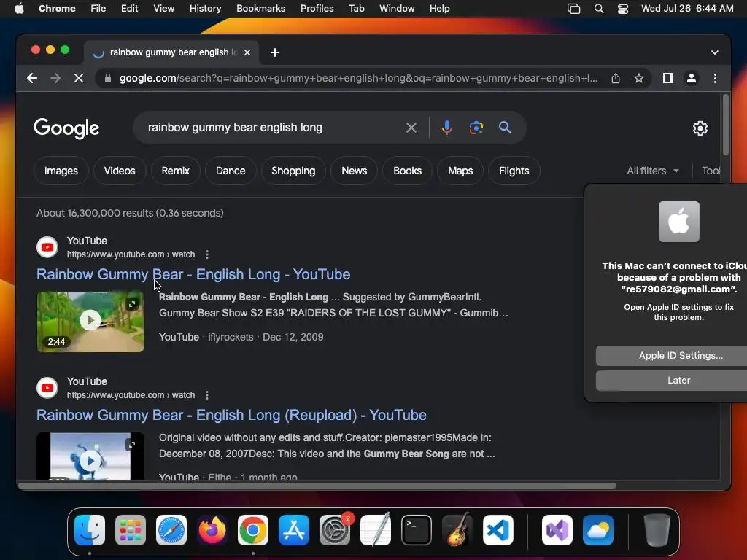Open the History menu

(205, 9)
